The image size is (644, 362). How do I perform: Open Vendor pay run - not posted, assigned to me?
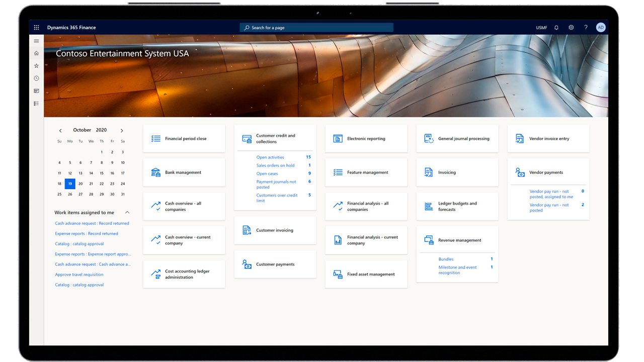click(551, 194)
